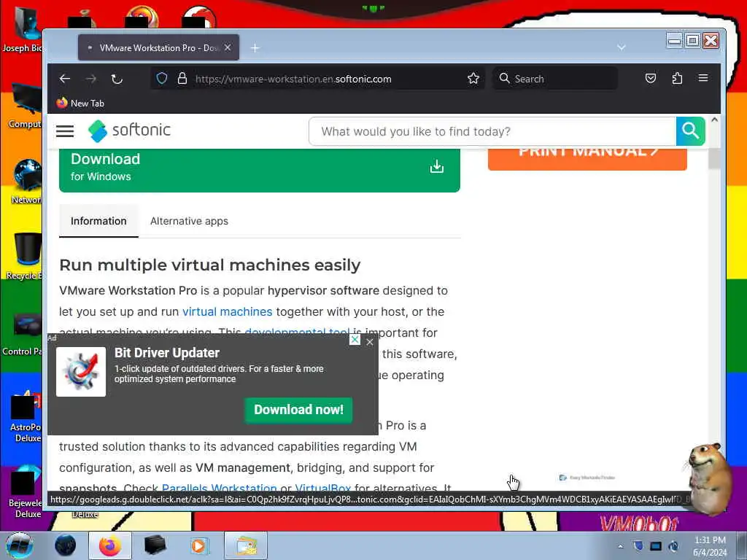
Task: Close the Bit Driver Updater ad
Action: pos(370,342)
